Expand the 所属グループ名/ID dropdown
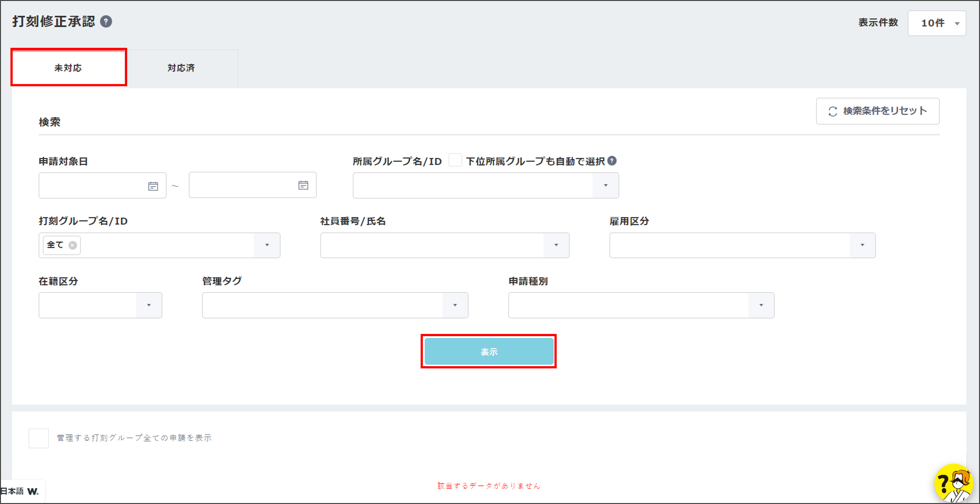Viewport: 980px width, 504px height. [605, 186]
